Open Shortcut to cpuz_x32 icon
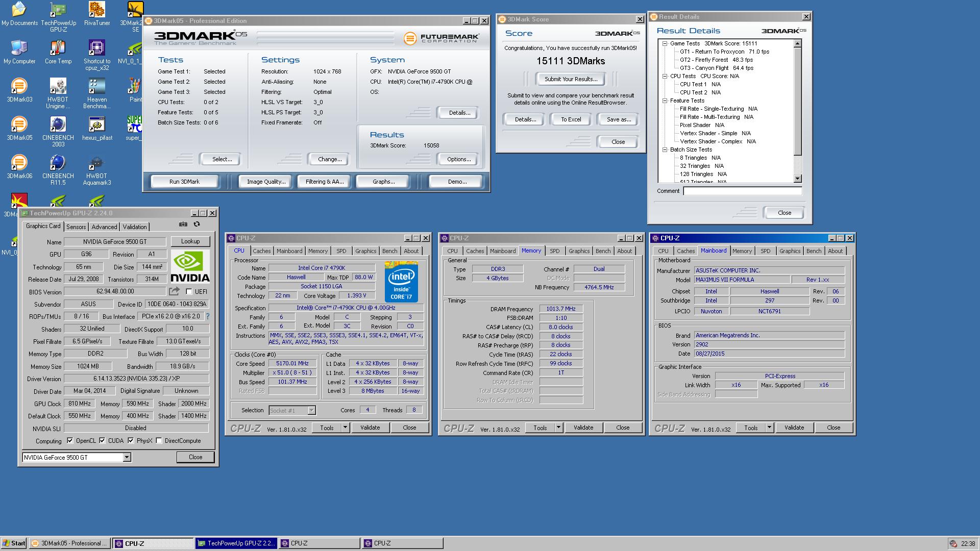980x551 pixels. pos(96,55)
